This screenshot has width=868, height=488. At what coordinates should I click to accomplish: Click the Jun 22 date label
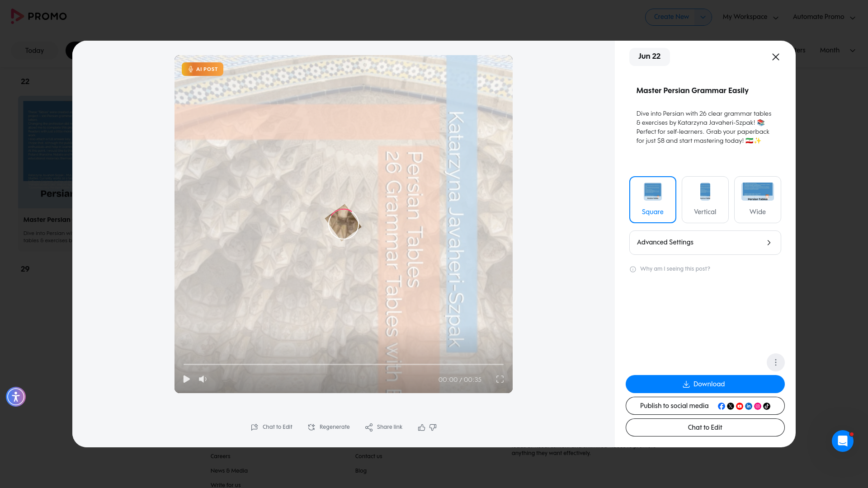649,56
